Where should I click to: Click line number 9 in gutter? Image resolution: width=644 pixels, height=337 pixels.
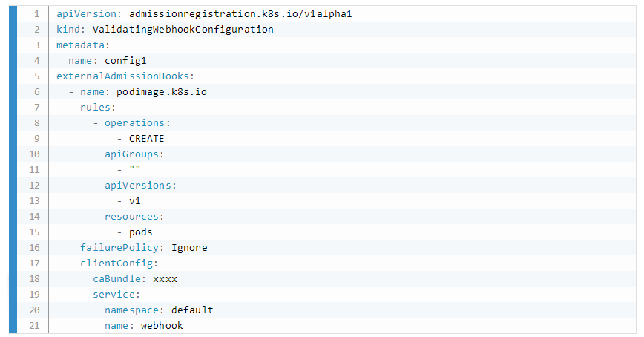(x=36, y=139)
